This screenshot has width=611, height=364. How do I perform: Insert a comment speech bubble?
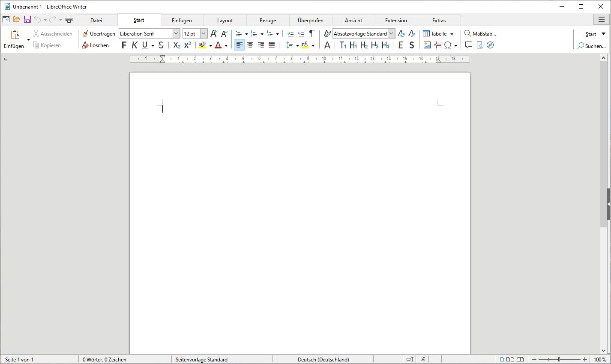coord(469,45)
